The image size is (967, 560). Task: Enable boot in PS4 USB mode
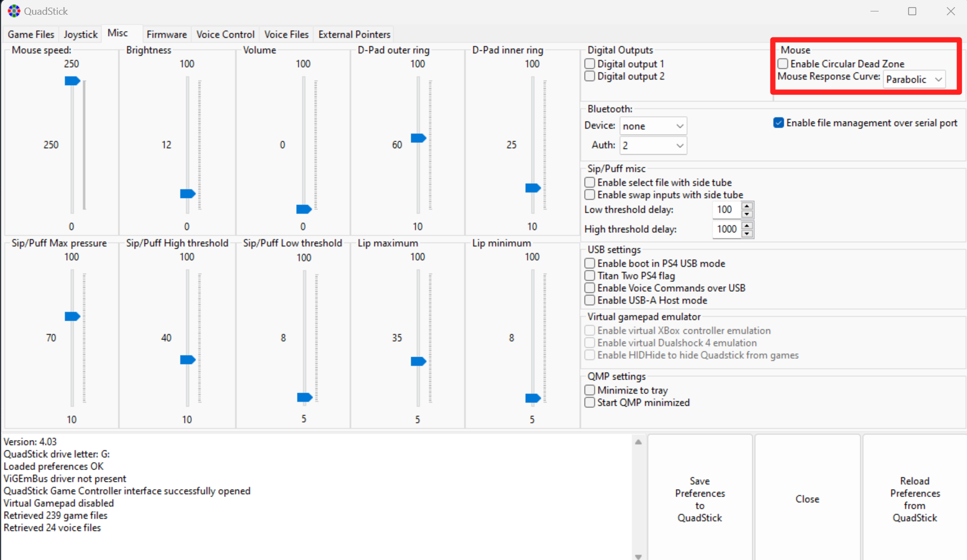tap(590, 263)
